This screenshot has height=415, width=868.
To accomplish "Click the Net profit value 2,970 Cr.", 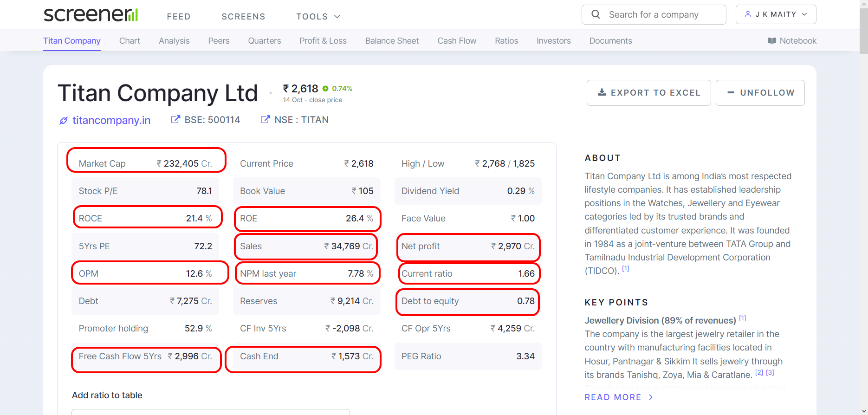I will tap(513, 246).
